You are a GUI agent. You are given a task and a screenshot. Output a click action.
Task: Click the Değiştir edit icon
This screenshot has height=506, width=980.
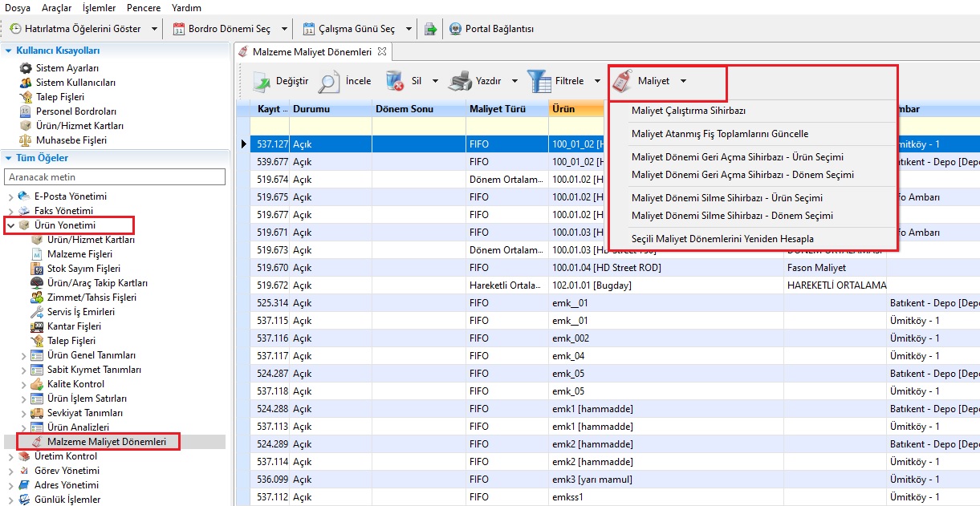click(262, 81)
